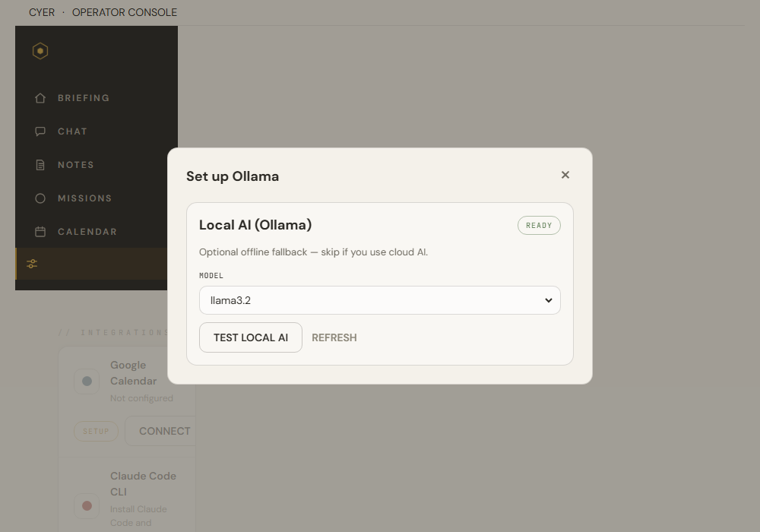The height and width of the screenshot is (532, 760).
Task: Open the Notes menu item
Action: [x=75, y=165]
